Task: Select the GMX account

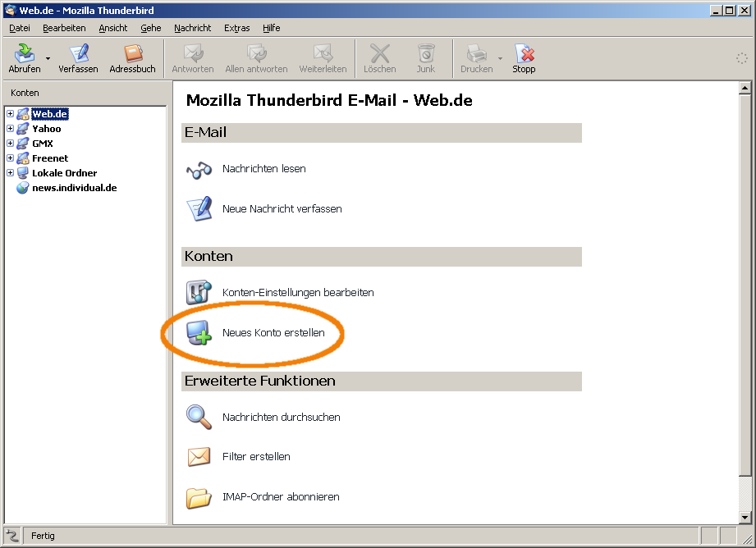Action: click(x=43, y=144)
